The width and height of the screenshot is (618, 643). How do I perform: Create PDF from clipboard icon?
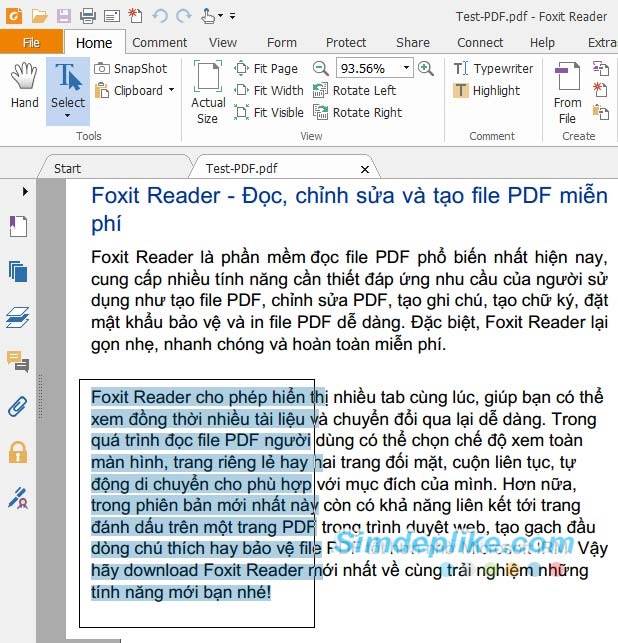[601, 112]
